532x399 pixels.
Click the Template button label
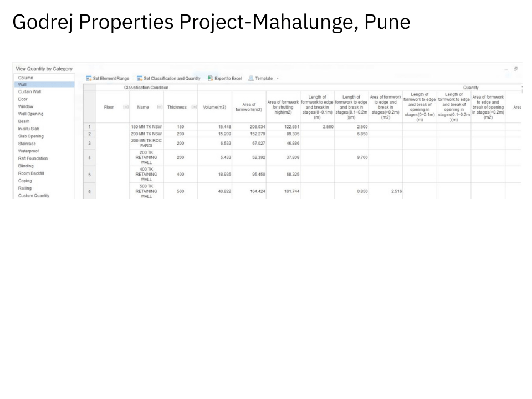click(x=264, y=78)
